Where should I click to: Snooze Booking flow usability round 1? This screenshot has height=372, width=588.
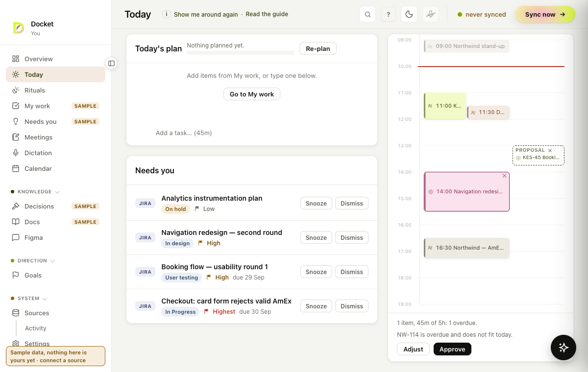pyautogui.click(x=316, y=272)
